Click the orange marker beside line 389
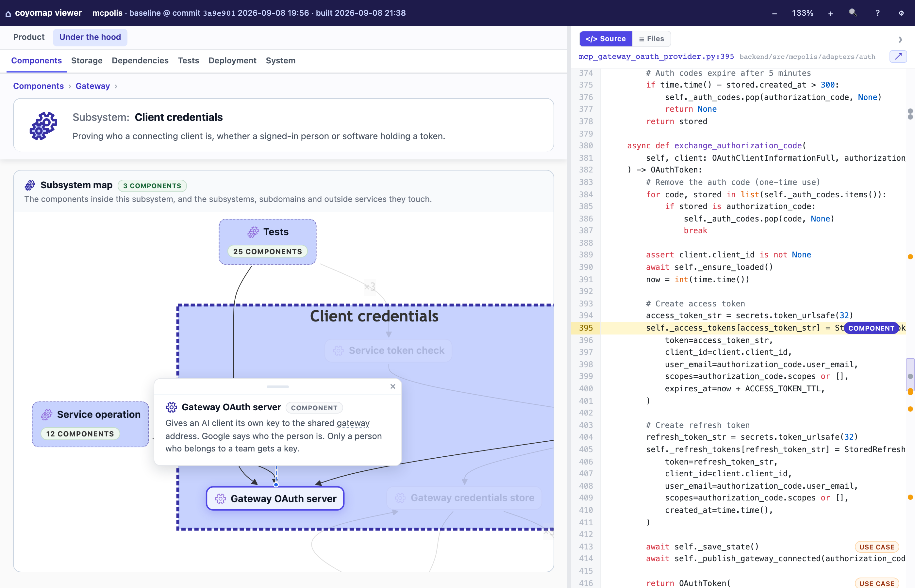This screenshot has width=915, height=588. click(x=910, y=256)
